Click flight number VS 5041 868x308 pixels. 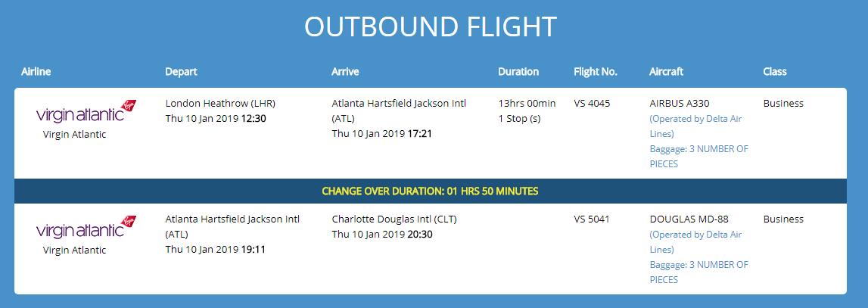click(592, 219)
